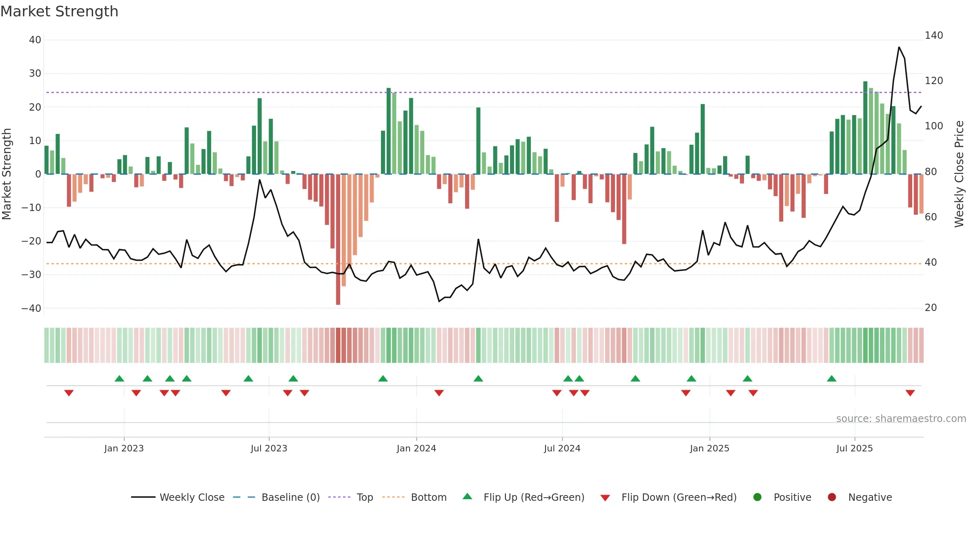Click the Market Strength chart title
Viewport: 980px width, 551px height.
point(60,11)
